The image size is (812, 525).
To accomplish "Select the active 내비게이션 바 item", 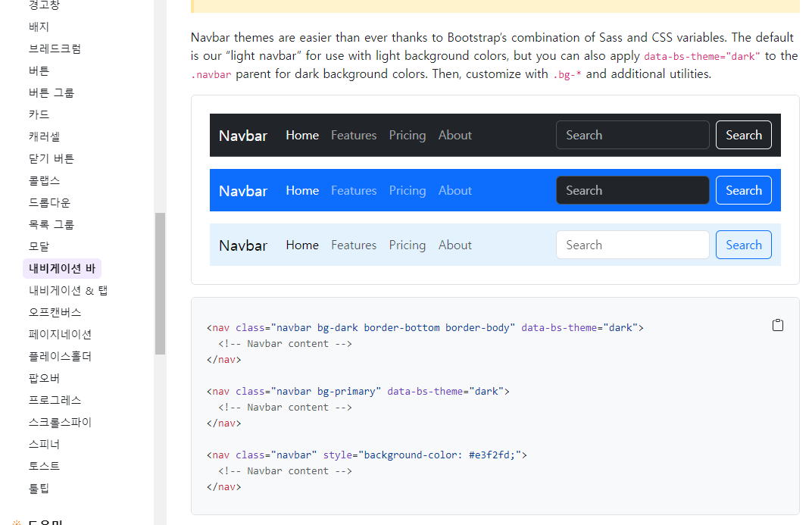I will 62,269.
